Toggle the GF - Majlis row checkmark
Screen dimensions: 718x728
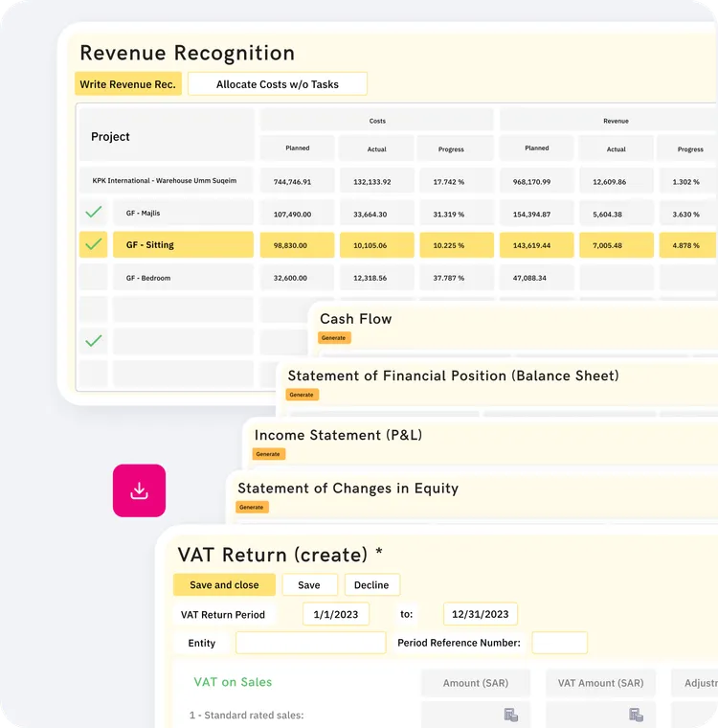pos(93,213)
